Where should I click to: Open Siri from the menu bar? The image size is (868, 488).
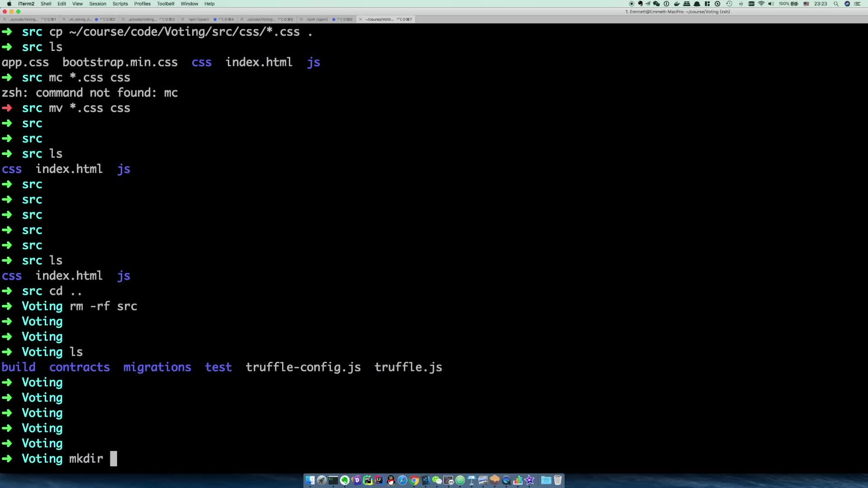847,4
